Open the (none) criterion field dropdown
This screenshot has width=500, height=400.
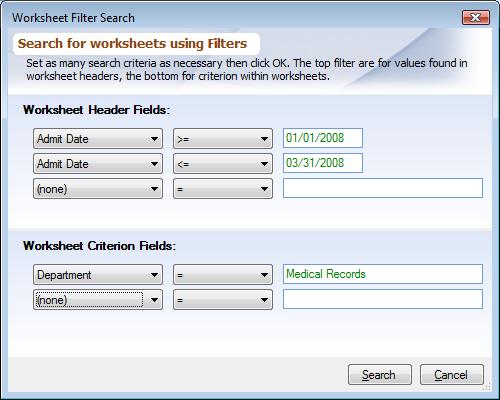[98, 300]
